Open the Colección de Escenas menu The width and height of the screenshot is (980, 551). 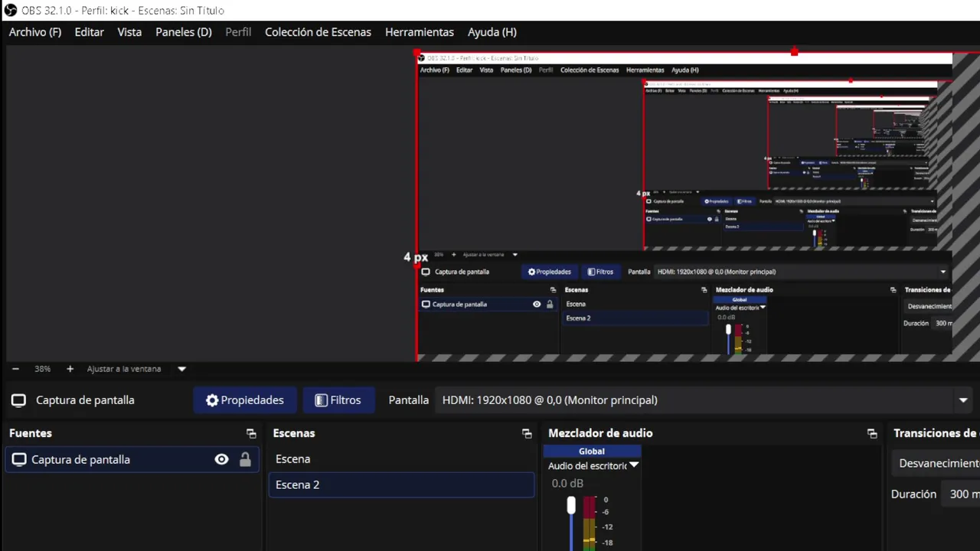click(318, 32)
